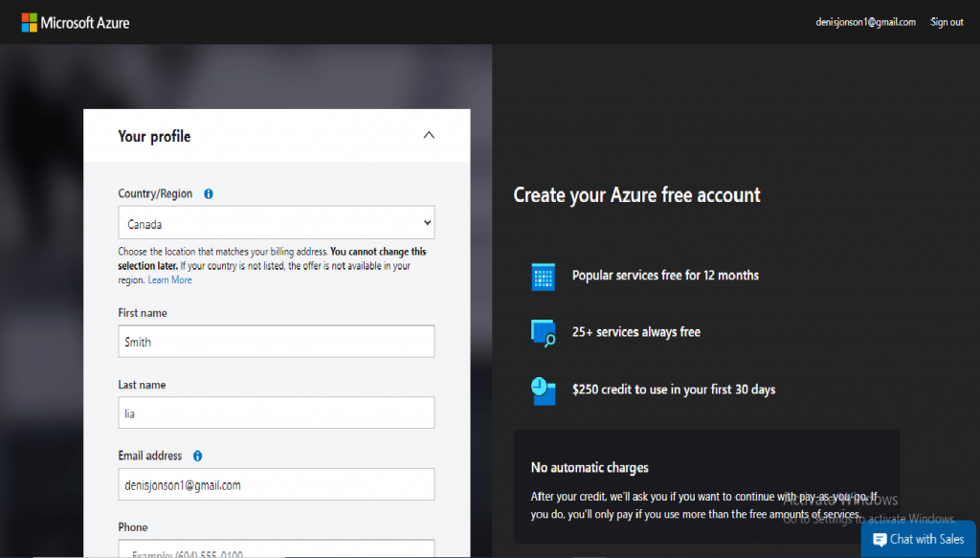
Task: Click the Popular services free for 12 months text
Action: [x=666, y=276]
